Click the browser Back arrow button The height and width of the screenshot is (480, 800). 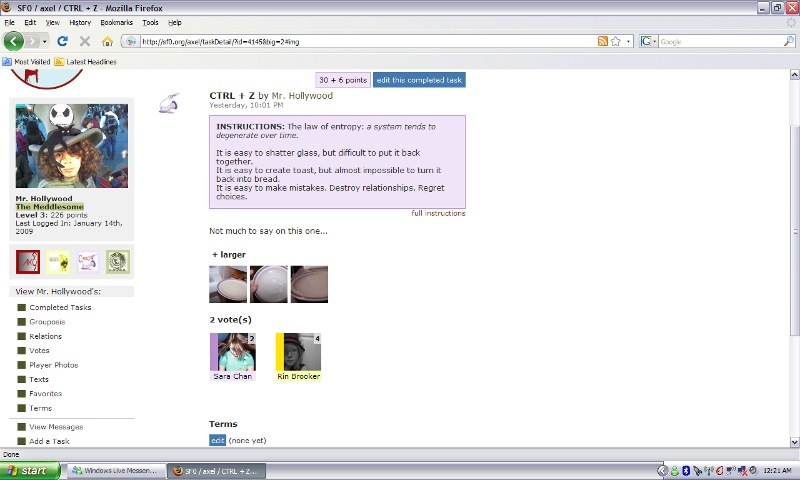13,41
